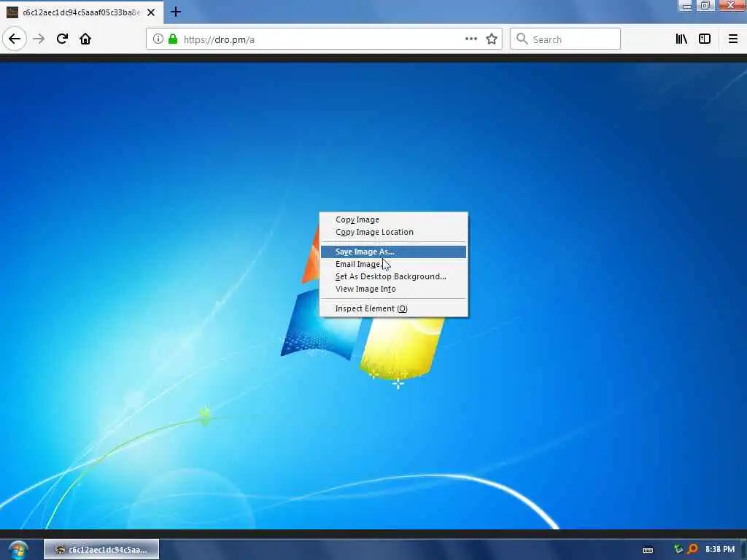Select Save Image As...
747x560 pixels.
click(393, 252)
